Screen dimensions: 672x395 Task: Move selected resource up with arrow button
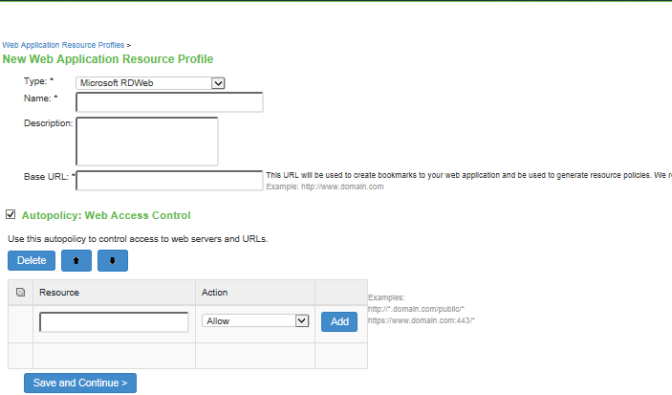(76, 260)
